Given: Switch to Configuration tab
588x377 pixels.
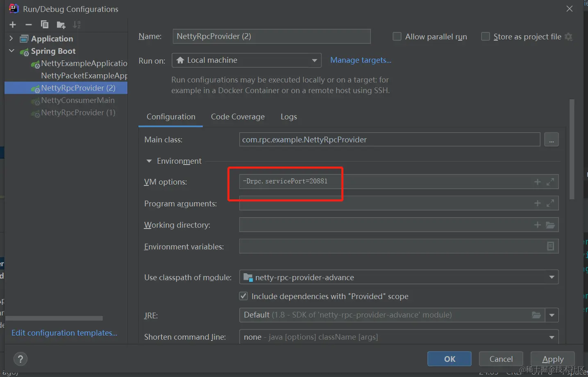Looking at the screenshot, I should click(171, 117).
